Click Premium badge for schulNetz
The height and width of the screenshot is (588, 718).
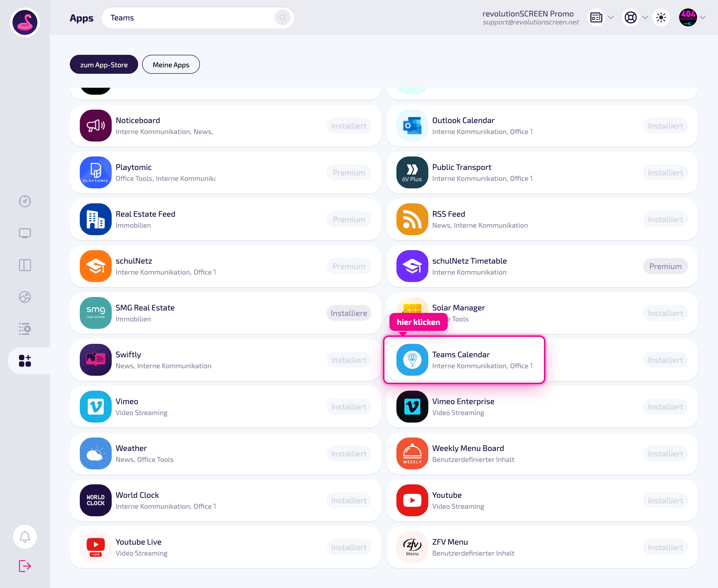[349, 266]
